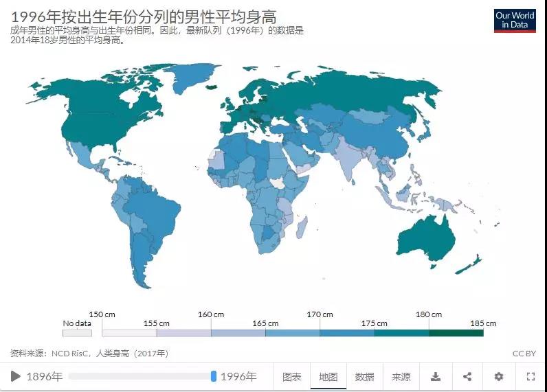Select the 地图 tab
The image size is (547, 392).
click(328, 377)
